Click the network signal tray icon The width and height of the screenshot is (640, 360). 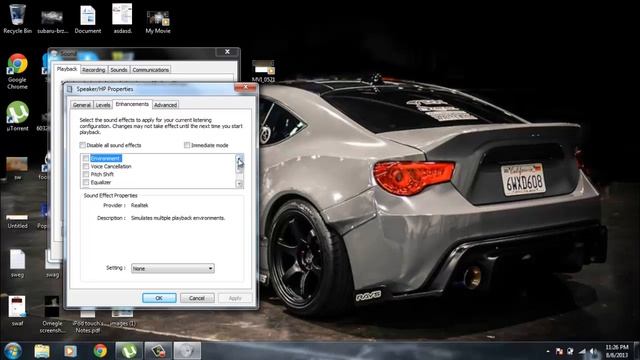582,351
